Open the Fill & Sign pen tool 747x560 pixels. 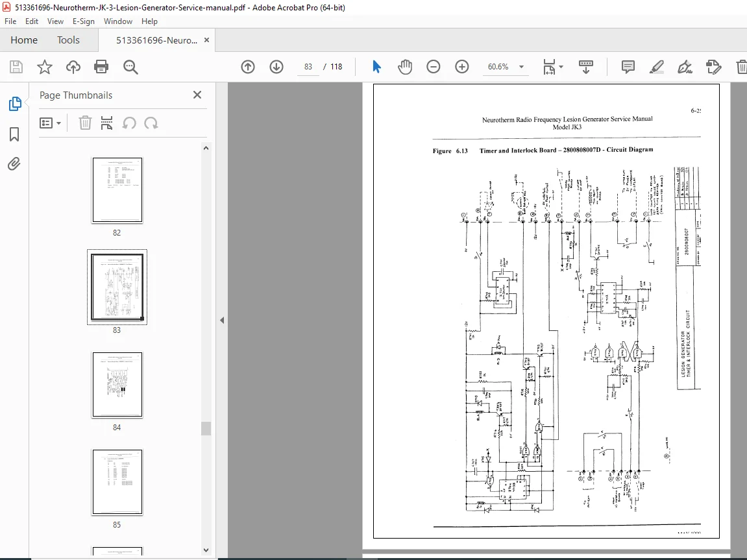pos(685,67)
